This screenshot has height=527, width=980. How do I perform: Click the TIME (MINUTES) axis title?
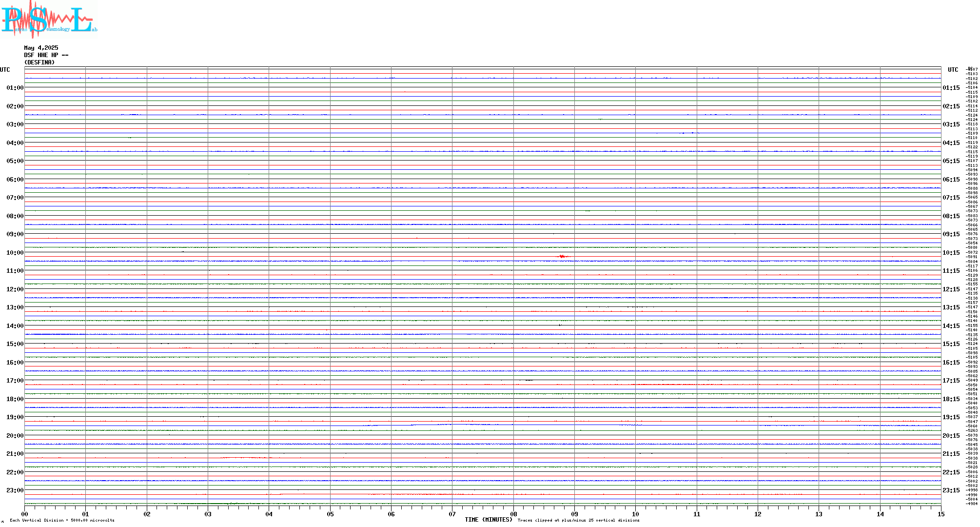(x=489, y=520)
